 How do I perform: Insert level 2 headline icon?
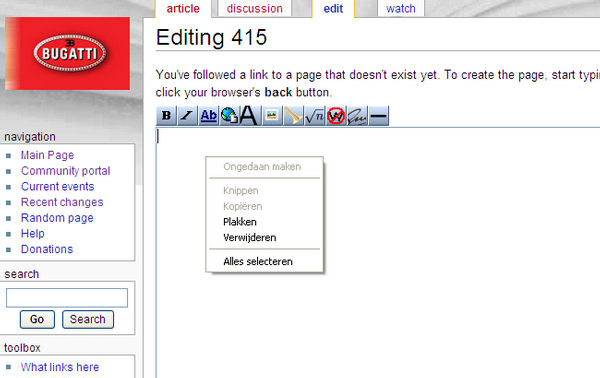pos(249,116)
